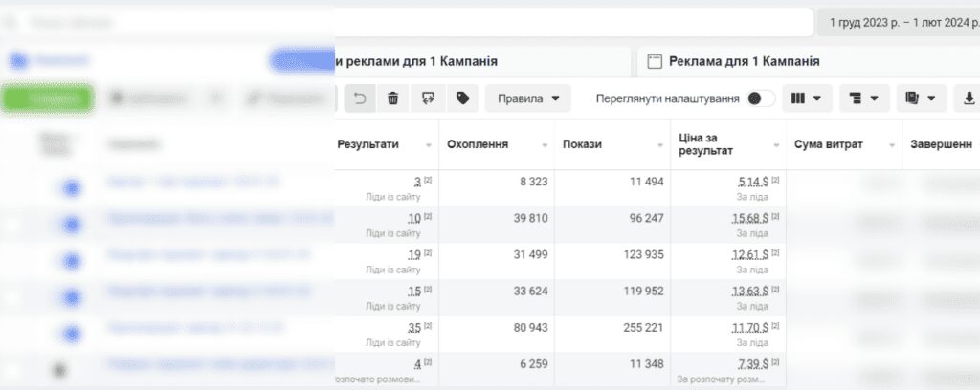Click footnote [2] next to 7,39 $

775,361
